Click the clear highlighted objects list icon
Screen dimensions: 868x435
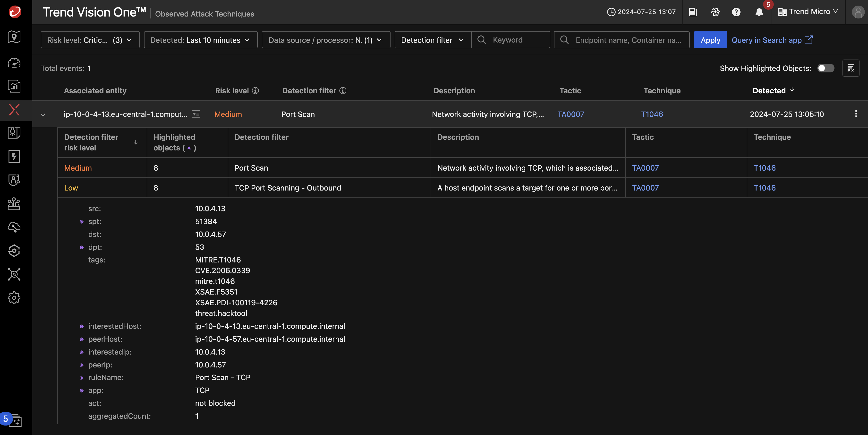point(851,68)
